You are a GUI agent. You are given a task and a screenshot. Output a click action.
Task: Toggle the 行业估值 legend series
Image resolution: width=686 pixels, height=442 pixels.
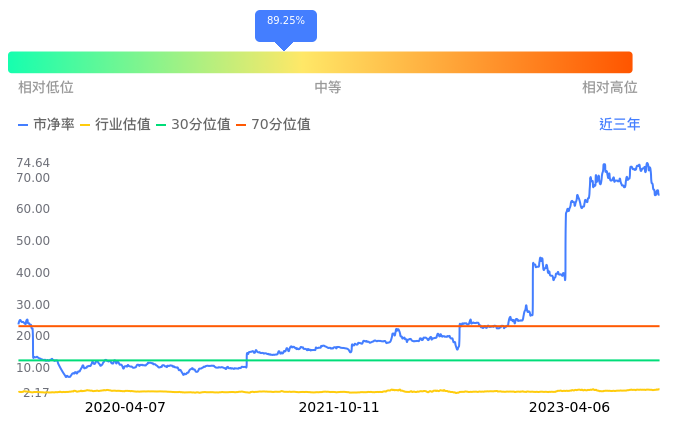115,125
